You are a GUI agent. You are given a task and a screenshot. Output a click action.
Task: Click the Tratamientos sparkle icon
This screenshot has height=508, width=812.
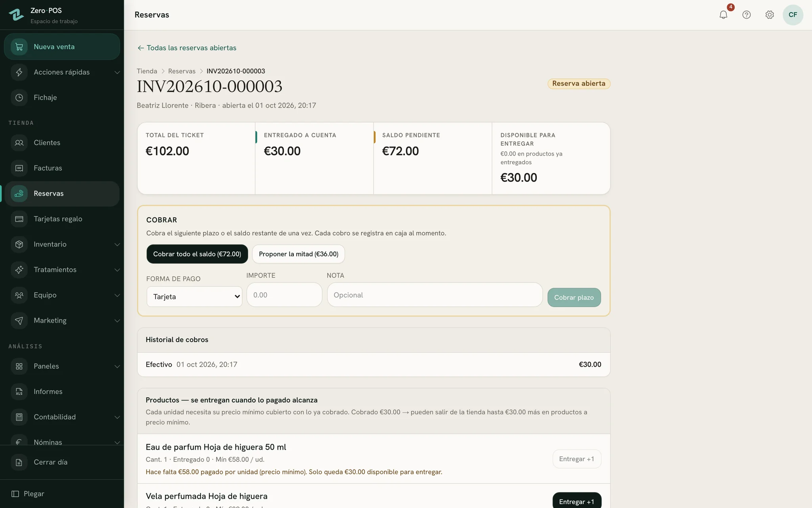[x=19, y=270]
